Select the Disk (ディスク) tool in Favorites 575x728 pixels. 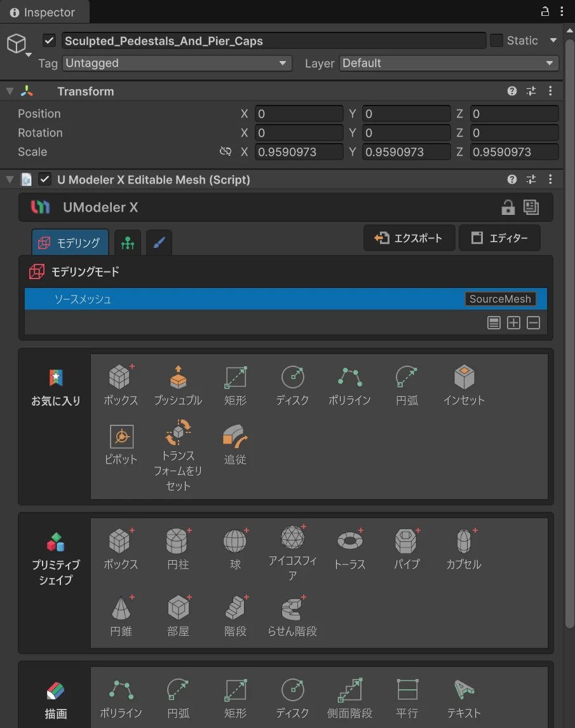[x=292, y=385]
